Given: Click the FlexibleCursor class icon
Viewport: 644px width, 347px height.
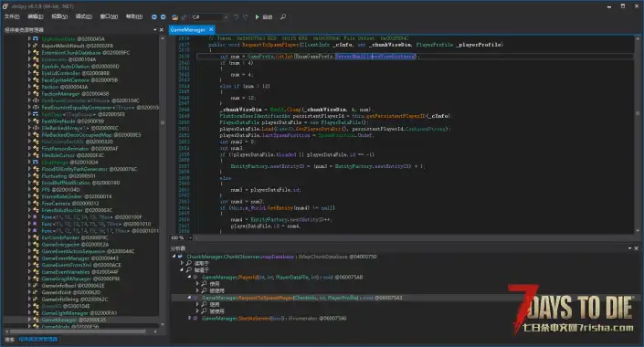Looking at the screenshot, I should point(36,155).
